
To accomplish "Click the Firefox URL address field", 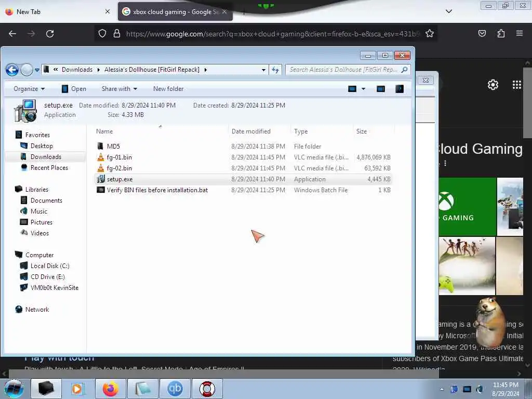I will click(271, 34).
